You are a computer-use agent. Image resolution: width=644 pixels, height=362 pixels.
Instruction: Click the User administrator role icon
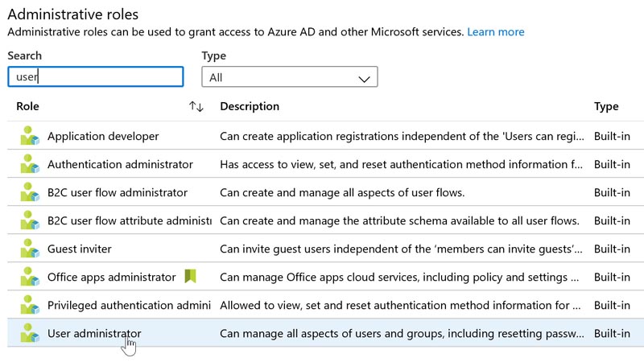coord(30,333)
